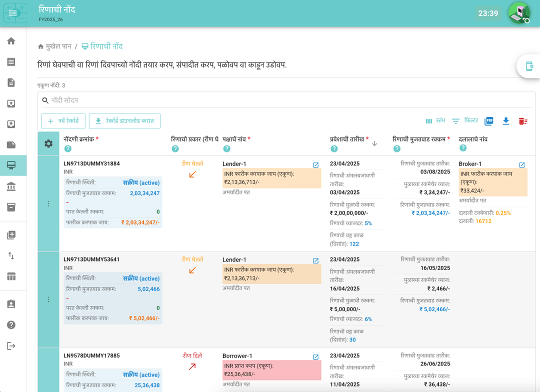Viewport: 540px width, 392px height.
Task: Click the रेकॉर्ड डाउनलोड करात button
Action: pos(124,121)
